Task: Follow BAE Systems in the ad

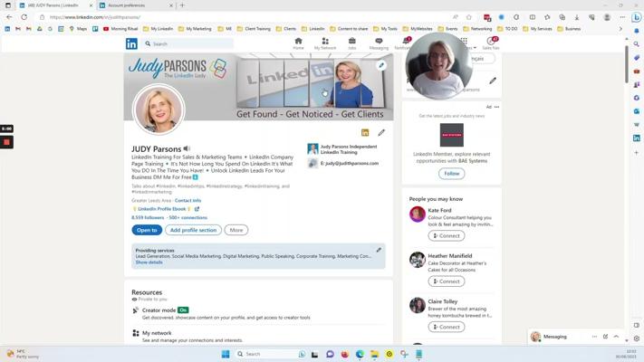Action: pos(451,174)
